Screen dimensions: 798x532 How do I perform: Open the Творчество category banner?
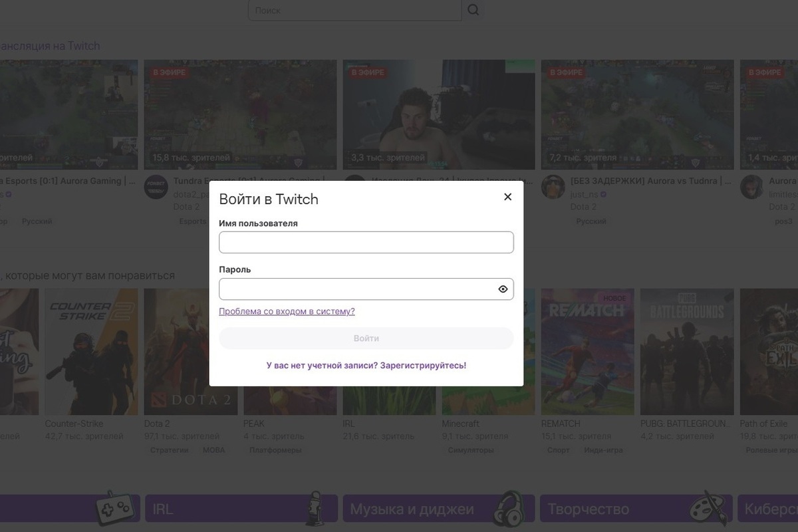point(635,509)
